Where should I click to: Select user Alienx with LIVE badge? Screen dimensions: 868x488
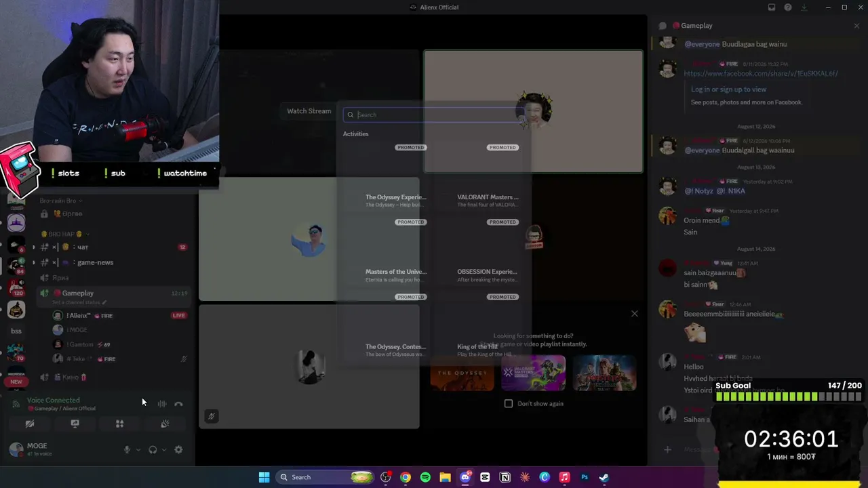119,315
